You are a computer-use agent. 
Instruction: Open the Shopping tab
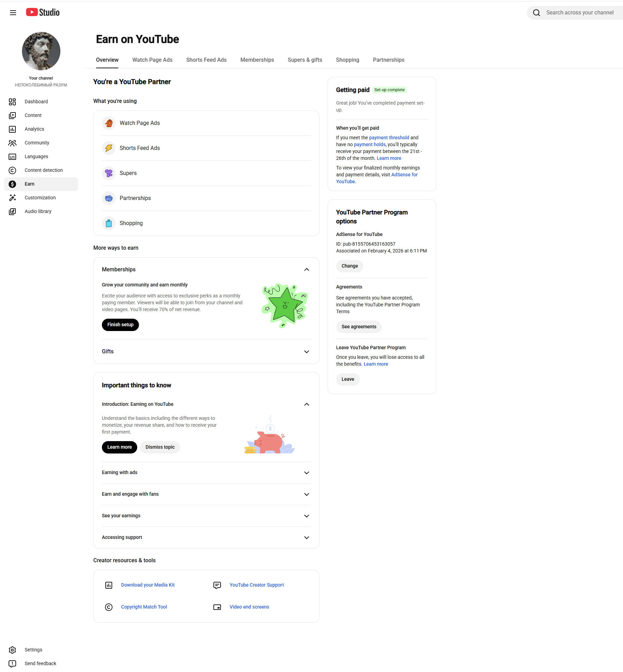348,60
